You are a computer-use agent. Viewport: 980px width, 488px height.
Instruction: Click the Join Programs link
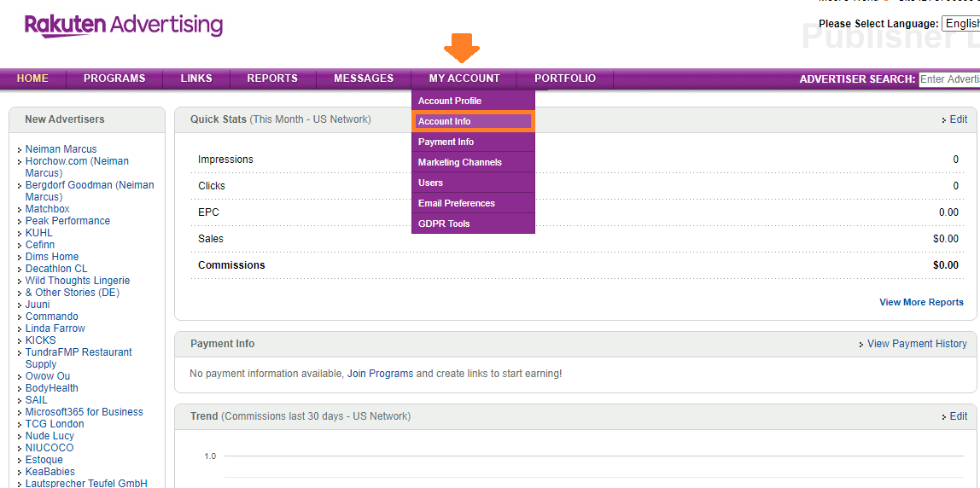(380, 374)
